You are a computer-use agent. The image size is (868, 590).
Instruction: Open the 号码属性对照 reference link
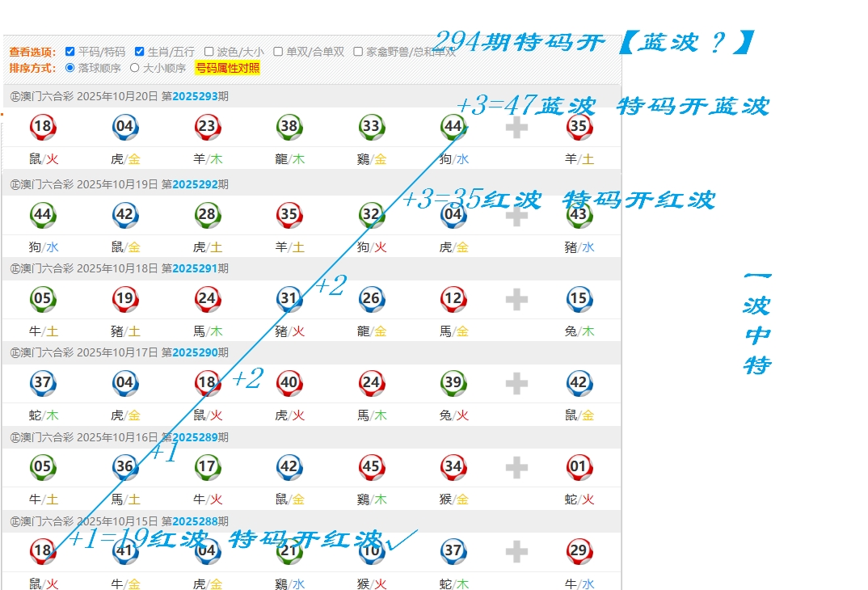[228, 68]
